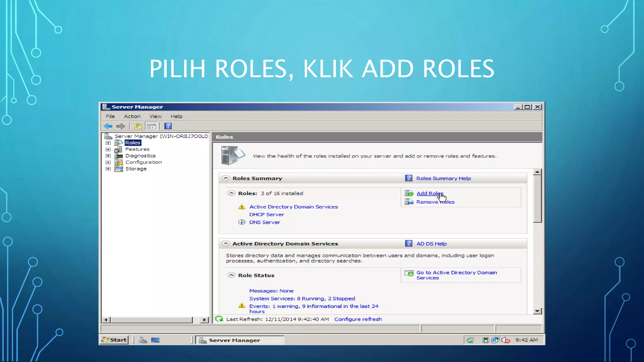This screenshot has height=362, width=644.
Task: Click 'Messages: None' status text
Action: (271, 291)
